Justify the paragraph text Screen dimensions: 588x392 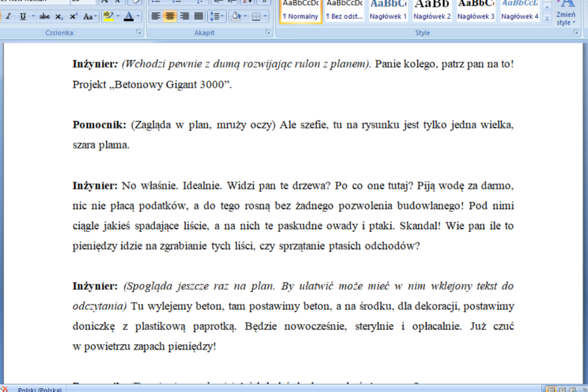(199, 16)
